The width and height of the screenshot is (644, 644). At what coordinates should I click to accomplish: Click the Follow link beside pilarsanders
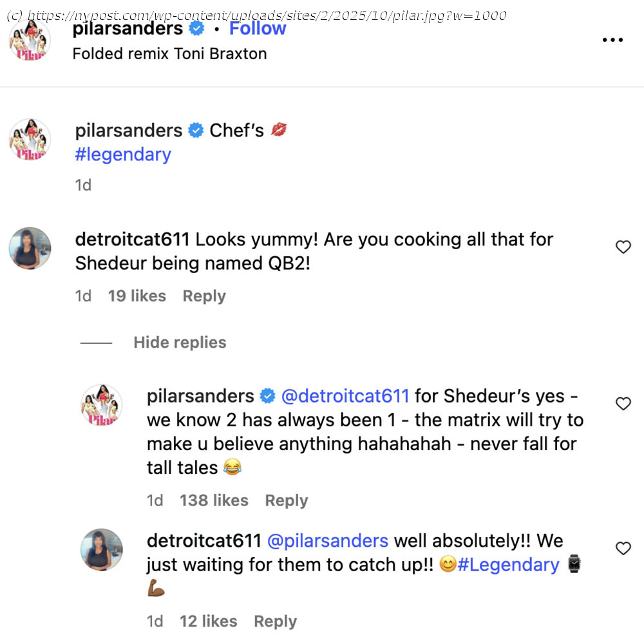[258, 28]
